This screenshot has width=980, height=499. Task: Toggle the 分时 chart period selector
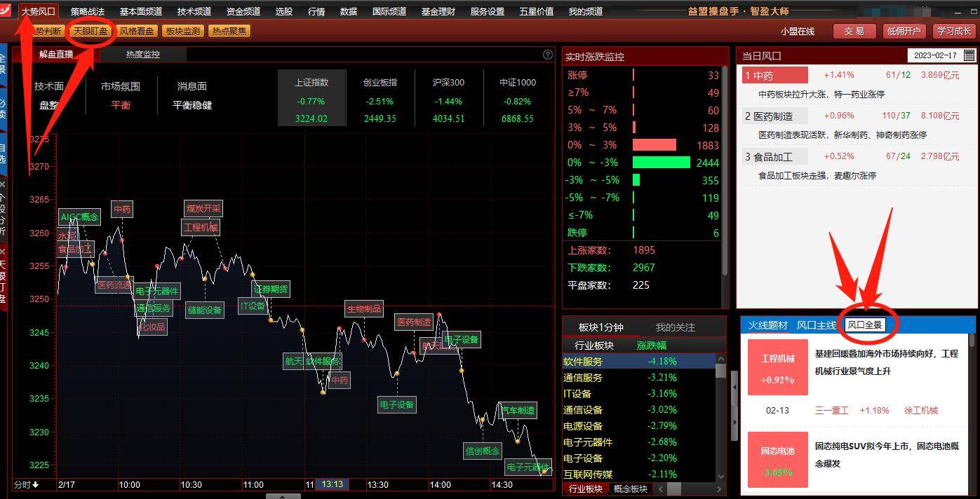pos(27,484)
